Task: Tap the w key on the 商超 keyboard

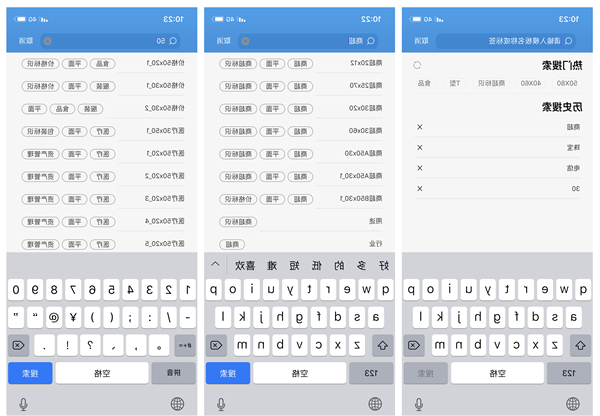Action: click(366, 289)
